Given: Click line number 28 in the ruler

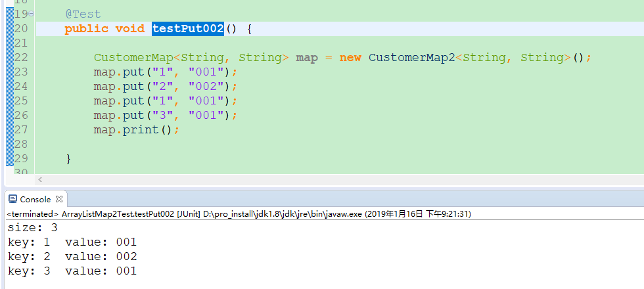Looking at the screenshot, I should tap(21, 144).
